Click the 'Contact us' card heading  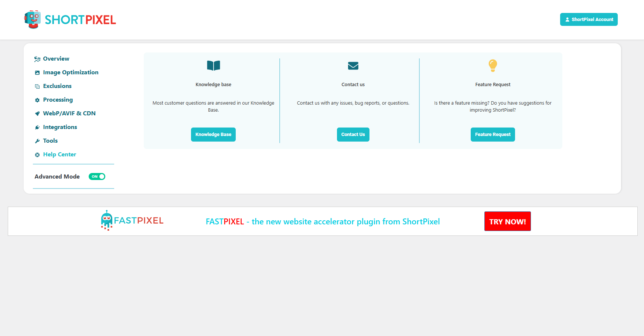point(353,85)
